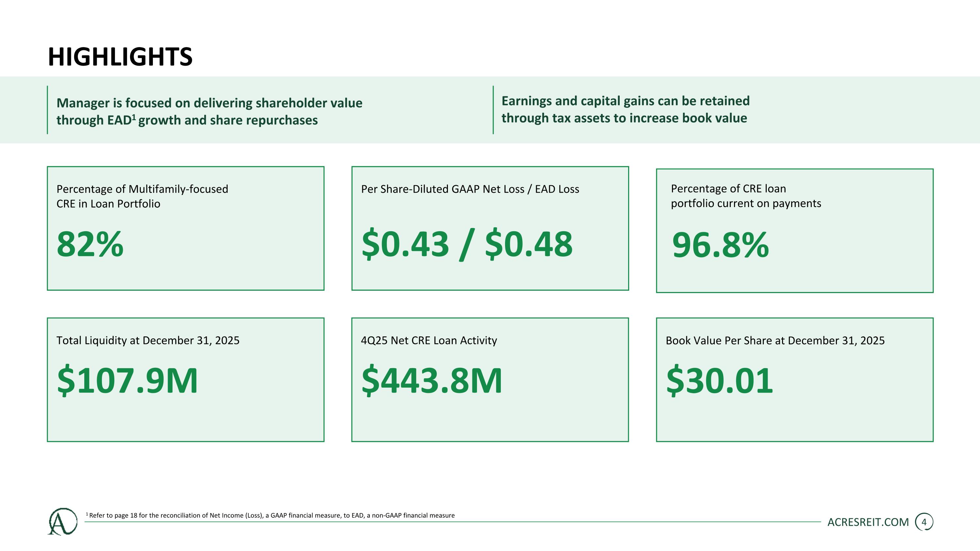Click the HIGHLIGHTS slide title

120,57
